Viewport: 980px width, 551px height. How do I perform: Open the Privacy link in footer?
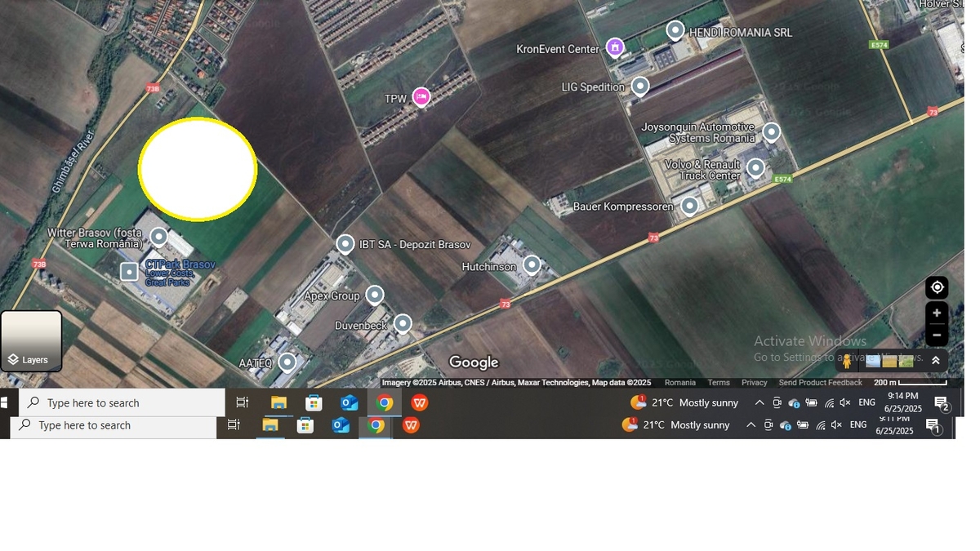coord(754,383)
